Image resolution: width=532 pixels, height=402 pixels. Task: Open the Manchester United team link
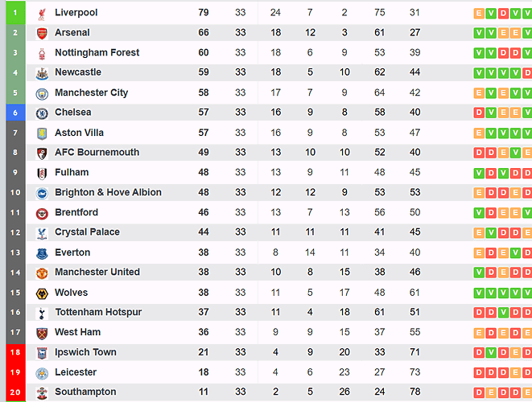tap(97, 272)
